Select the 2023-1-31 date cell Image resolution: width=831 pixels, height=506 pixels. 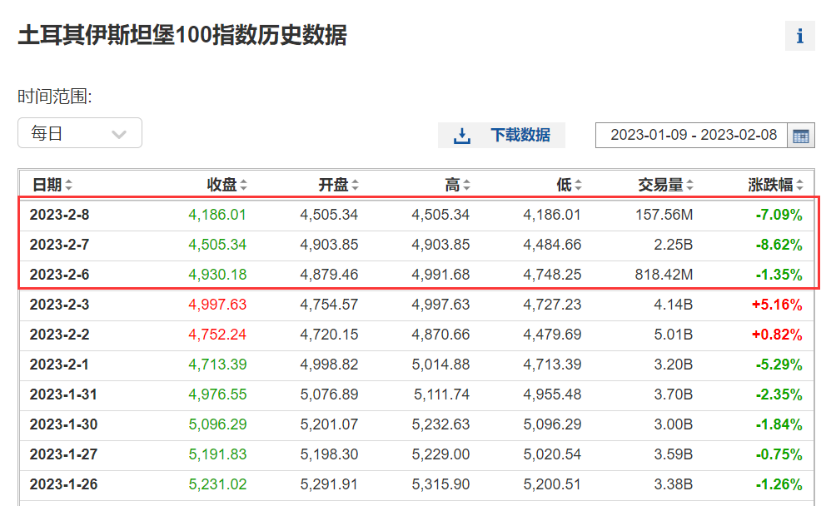coord(64,394)
